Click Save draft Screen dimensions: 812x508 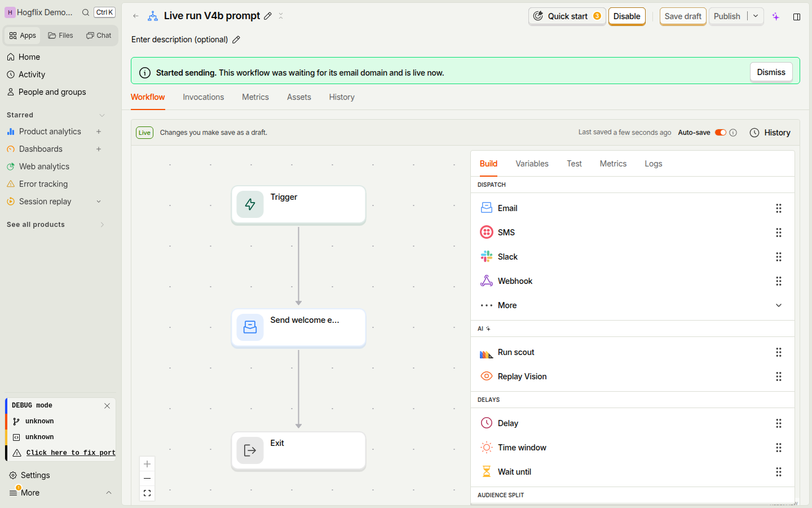683,16
